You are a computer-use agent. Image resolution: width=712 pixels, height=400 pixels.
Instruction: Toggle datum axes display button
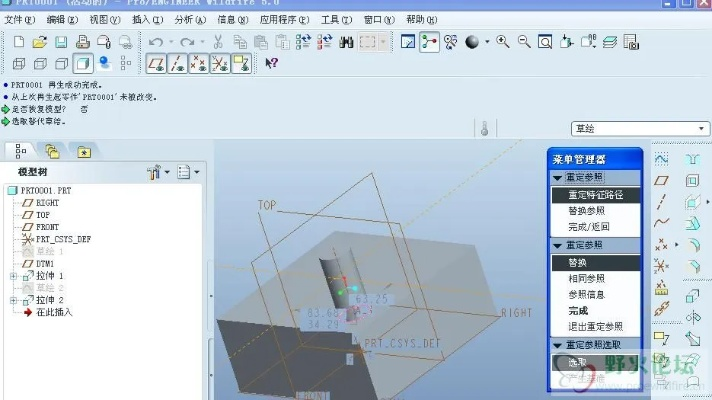pos(177,63)
